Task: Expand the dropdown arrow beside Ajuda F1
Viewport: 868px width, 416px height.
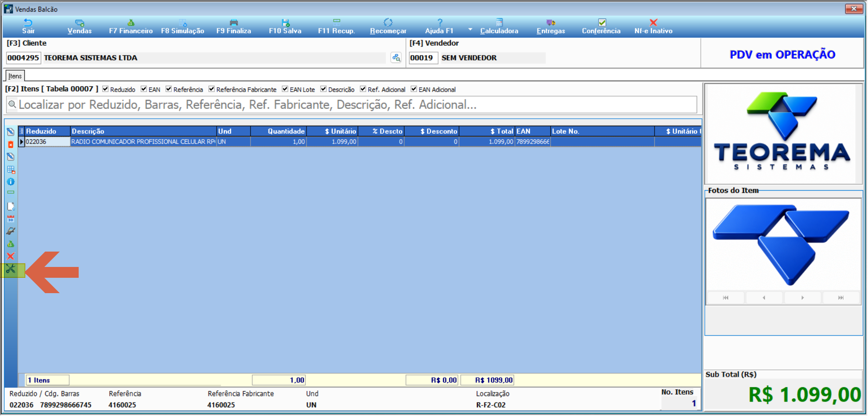Action: (470, 29)
